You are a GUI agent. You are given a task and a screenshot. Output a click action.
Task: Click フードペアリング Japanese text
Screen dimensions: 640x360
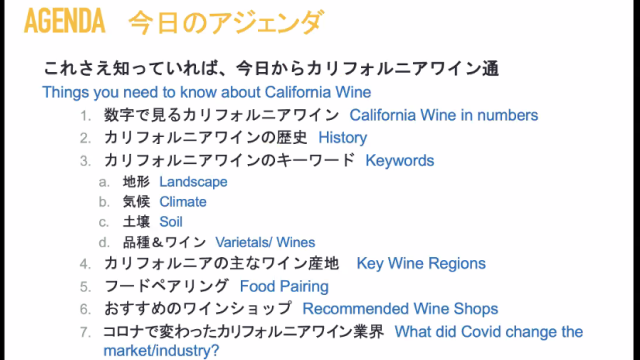tap(166, 286)
